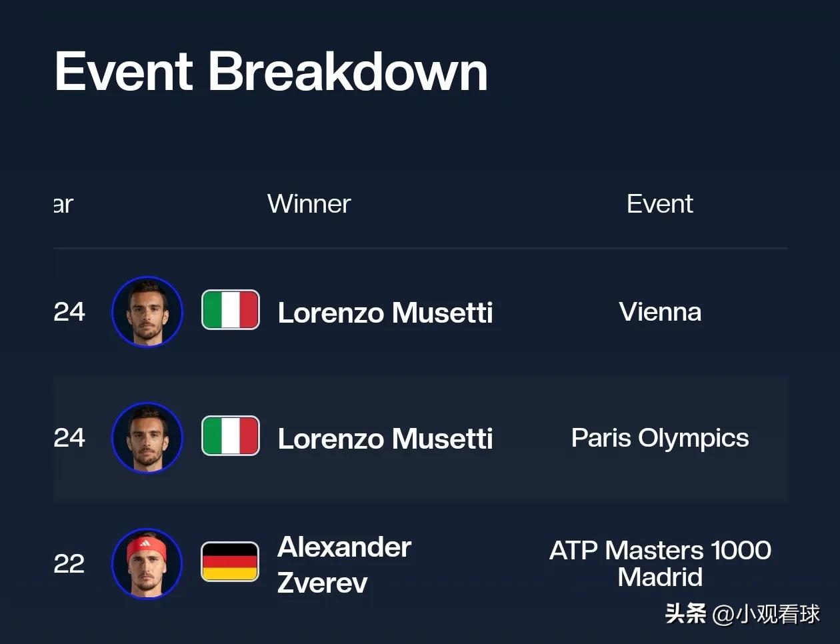840x644 pixels.
Task: Open Lorenzo Musetti link in Paris Olympics row
Action: click(385, 439)
